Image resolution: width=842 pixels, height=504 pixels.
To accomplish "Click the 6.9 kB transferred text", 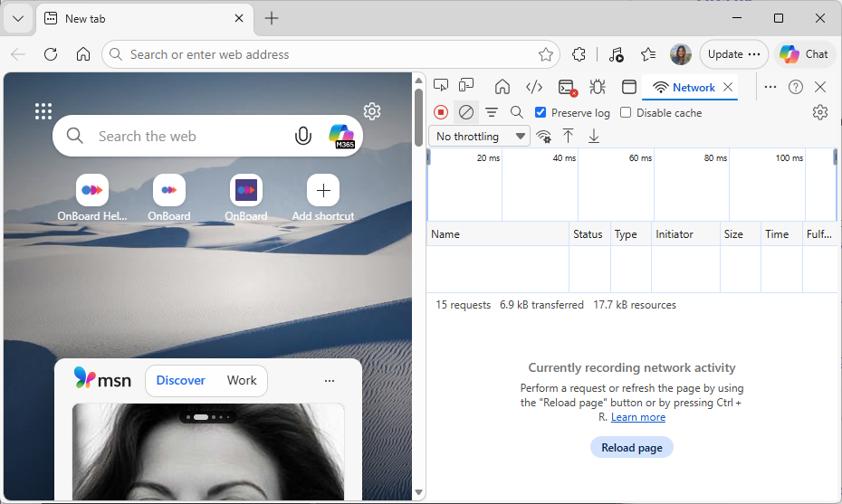I will click(541, 305).
